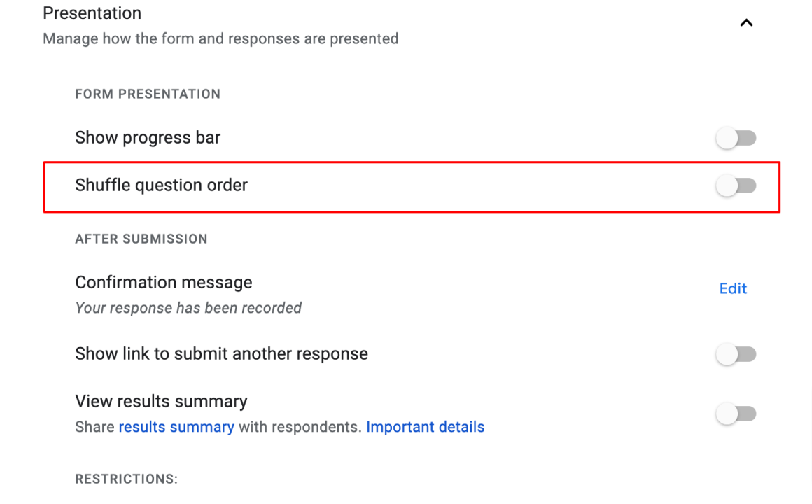Open the Important details link
812x504 pixels.
425,426
